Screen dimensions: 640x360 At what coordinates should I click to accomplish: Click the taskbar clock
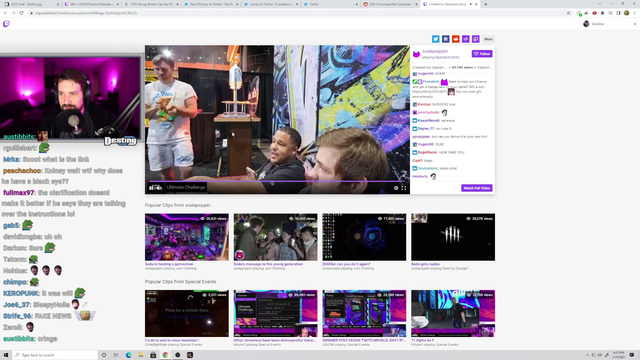(x=619, y=355)
